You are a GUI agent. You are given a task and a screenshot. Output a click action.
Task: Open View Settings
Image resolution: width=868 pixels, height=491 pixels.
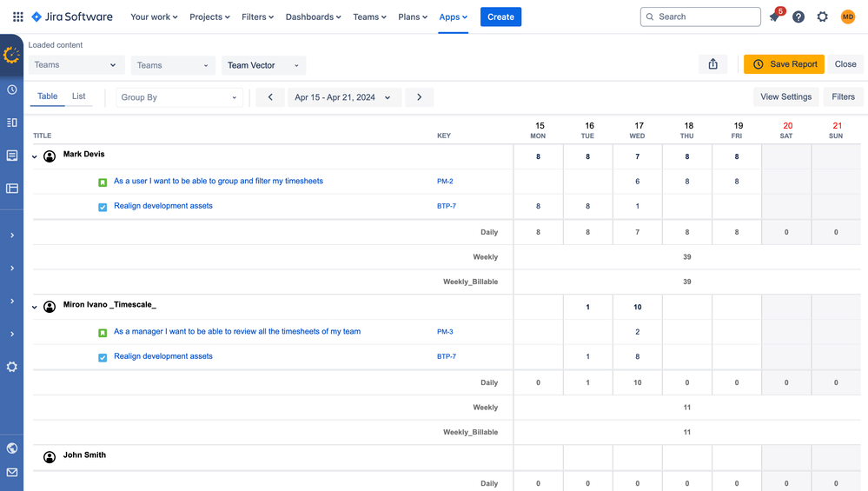click(x=785, y=96)
